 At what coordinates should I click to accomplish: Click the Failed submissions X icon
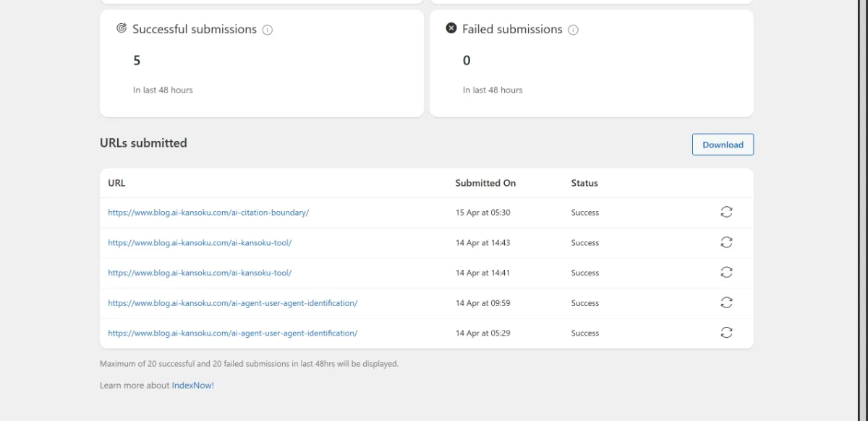(451, 28)
